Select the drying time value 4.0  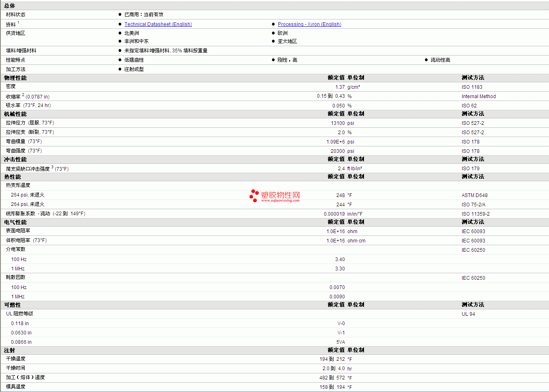(x=341, y=368)
